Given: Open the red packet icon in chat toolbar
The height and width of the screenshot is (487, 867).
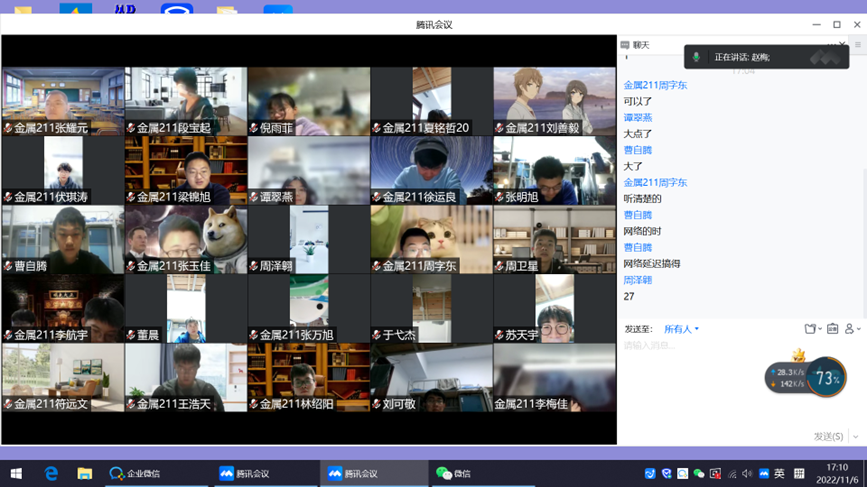Looking at the screenshot, I should 832,329.
